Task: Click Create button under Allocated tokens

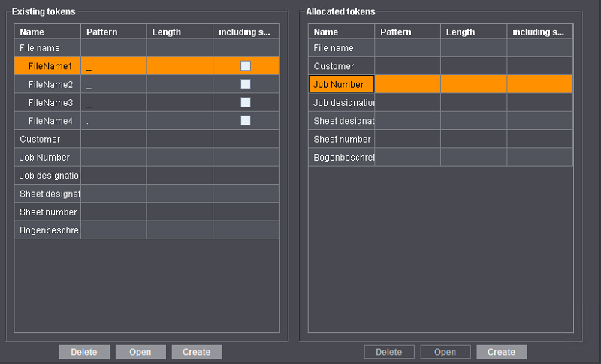Action: point(502,352)
